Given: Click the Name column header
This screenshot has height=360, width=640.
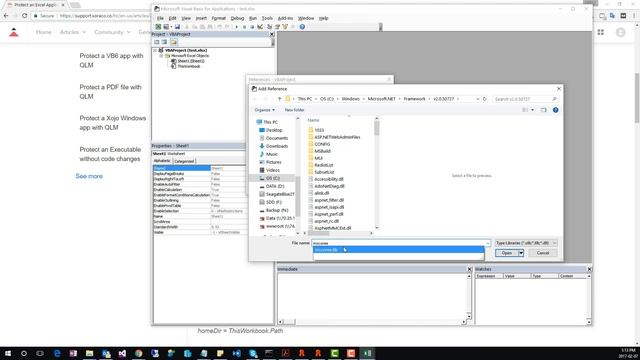Looking at the screenshot, I should (x=313, y=120).
